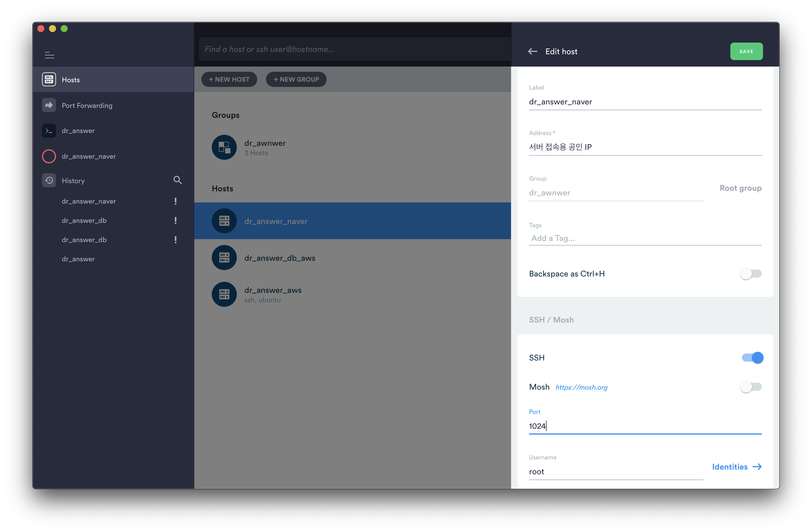
Task: Click the red circle dr_answer_naver connection icon
Action: (49, 156)
